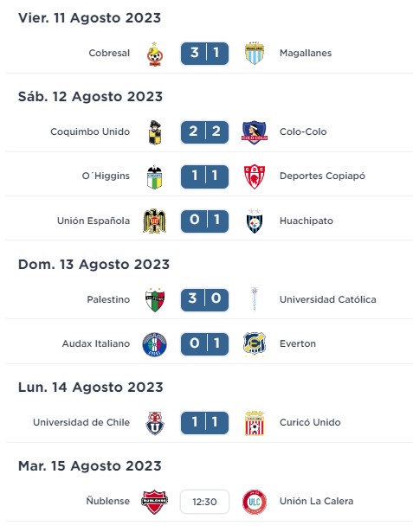
Task: Click the Magallanes team crest
Action: click(x=255, y=54)
